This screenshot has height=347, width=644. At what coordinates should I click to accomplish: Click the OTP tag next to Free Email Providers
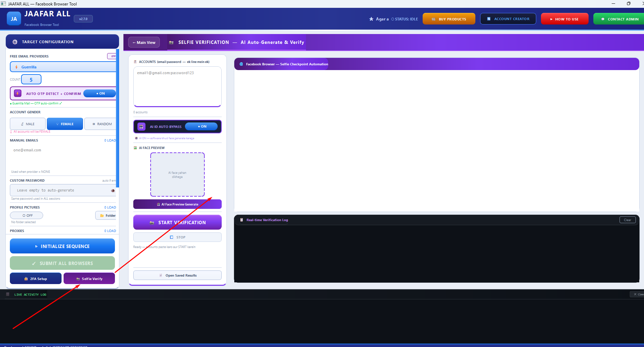coord(112,56)
